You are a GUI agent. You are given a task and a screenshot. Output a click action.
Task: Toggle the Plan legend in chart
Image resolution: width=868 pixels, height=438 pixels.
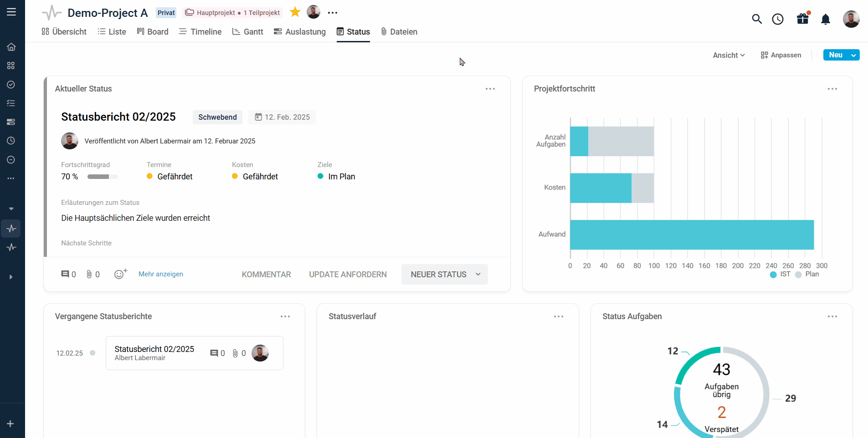pyautogui.click(x=807, y=274)
